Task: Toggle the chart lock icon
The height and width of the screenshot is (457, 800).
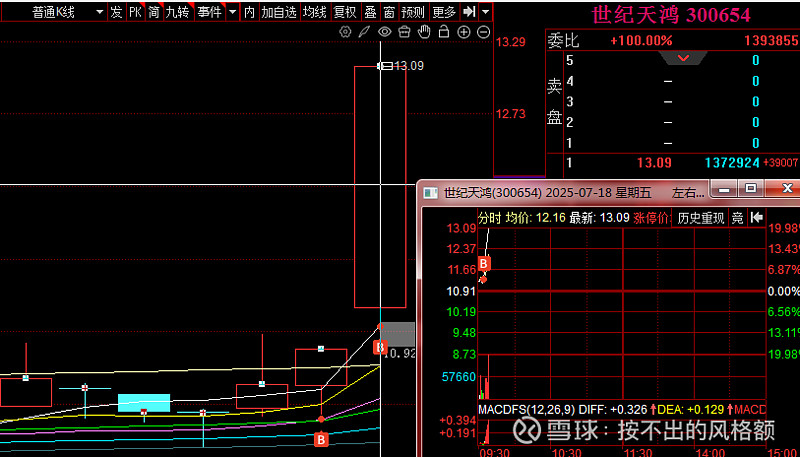Action: 444,32
